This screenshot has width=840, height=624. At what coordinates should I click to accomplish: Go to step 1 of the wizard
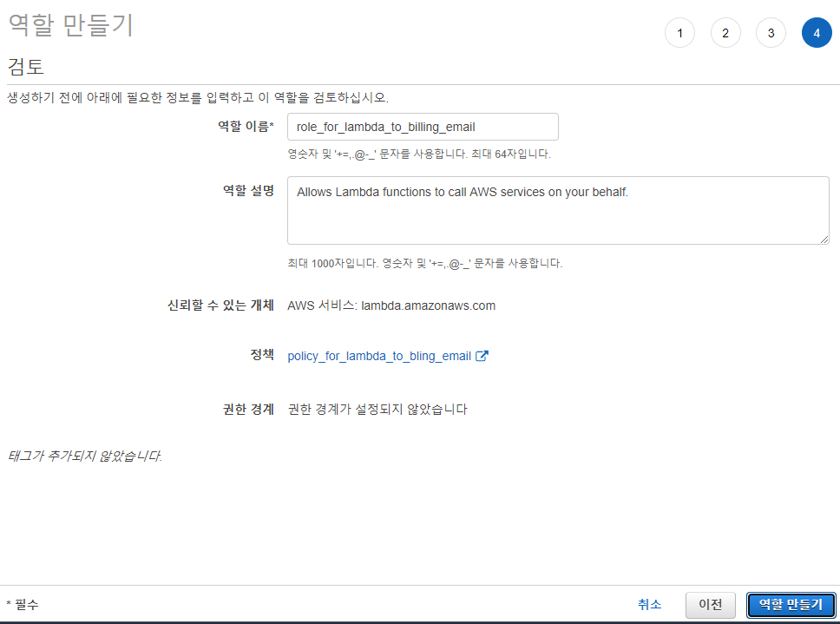679,33
